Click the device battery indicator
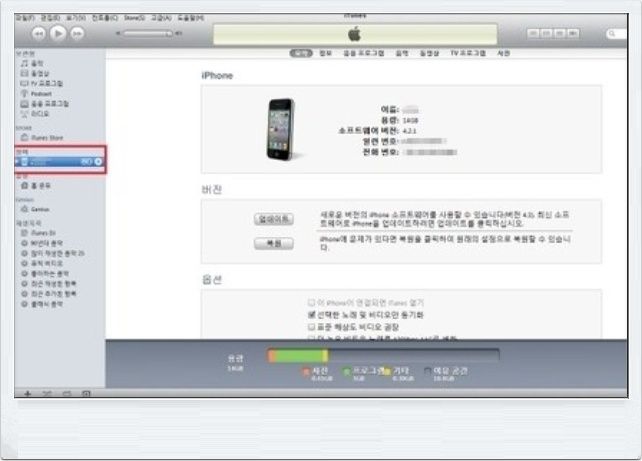Image resolution: width=642 pixels, height=461 pixels. coord(87,162)
